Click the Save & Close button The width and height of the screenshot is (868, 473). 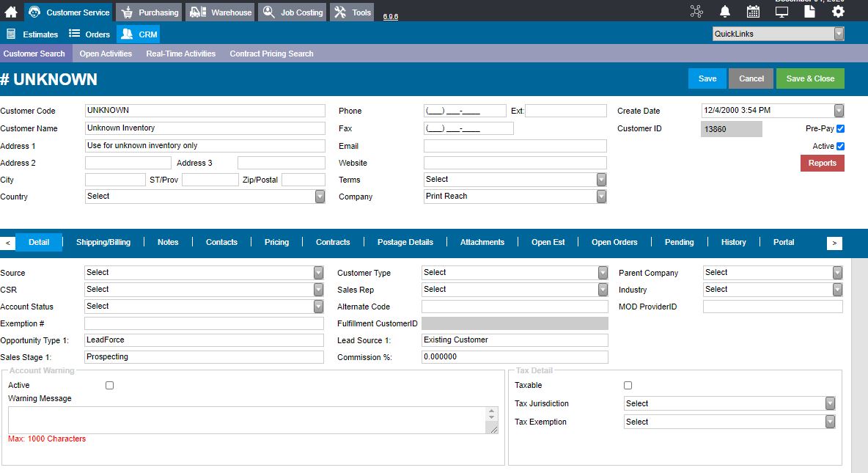810,78
